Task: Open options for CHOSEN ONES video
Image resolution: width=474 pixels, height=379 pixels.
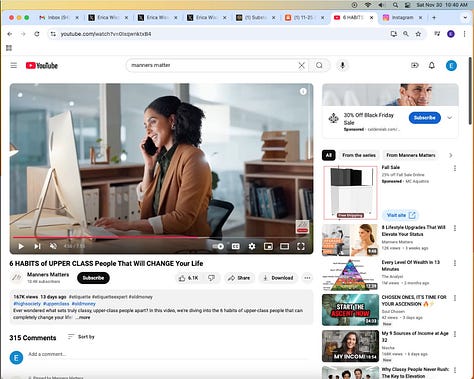Action: pyautogui.click(x=455, y=298)
